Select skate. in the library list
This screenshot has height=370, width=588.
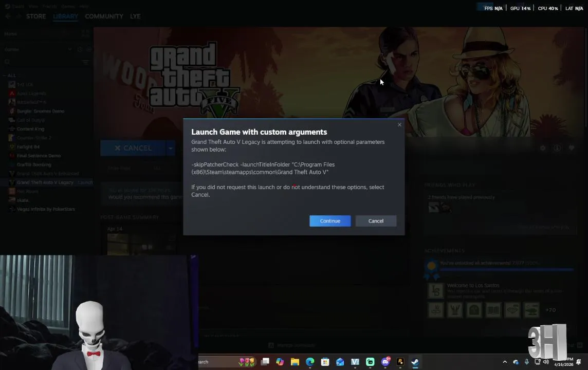(23, 200)
